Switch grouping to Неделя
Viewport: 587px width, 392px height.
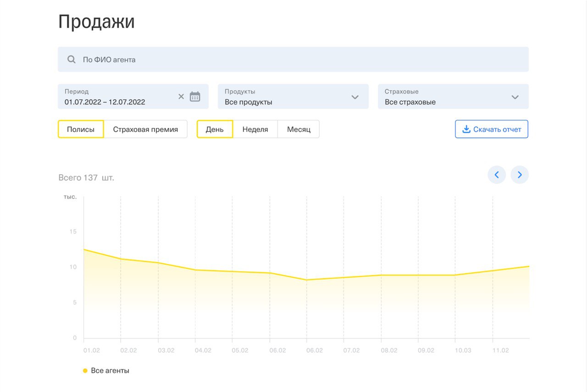[255, 129]
